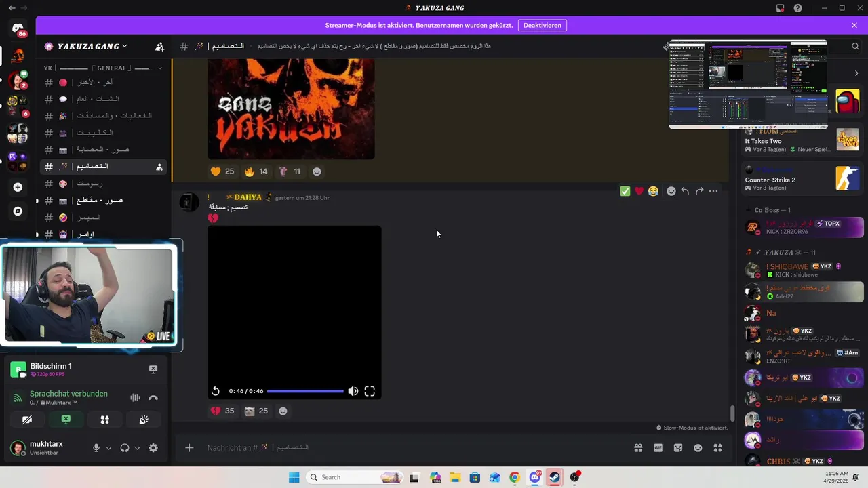Open user settings gear icon
Image resolution: width=868 pixels, height=488 pixels.
(x=153, y=448)
